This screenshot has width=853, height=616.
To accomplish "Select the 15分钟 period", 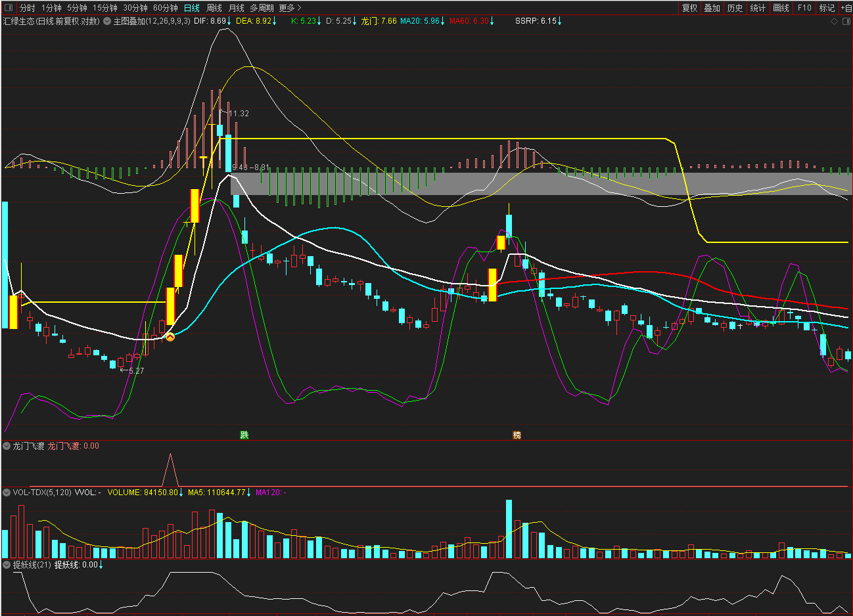I will [105, 8].
